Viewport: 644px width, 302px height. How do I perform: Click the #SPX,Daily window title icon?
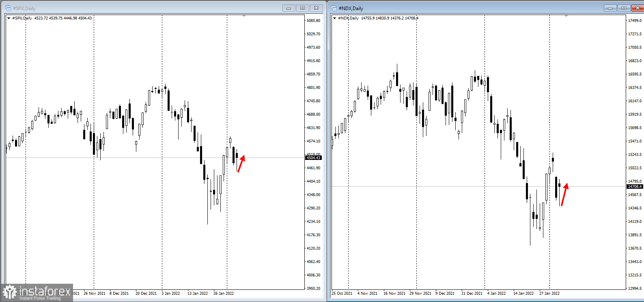click(x=8, y=8)
